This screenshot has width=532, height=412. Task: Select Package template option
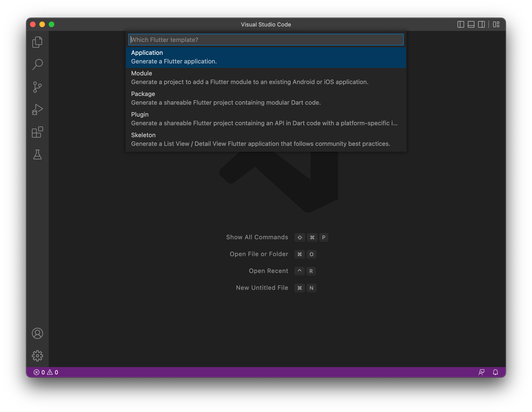pos(266,98)
